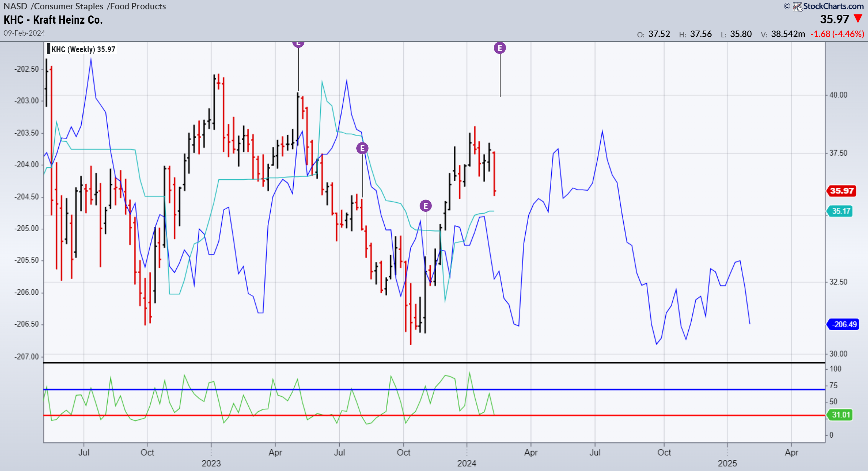This screenshot has height=471, width=868.
Task: Click the red 35.97 price tag
Action: point(841,191)
